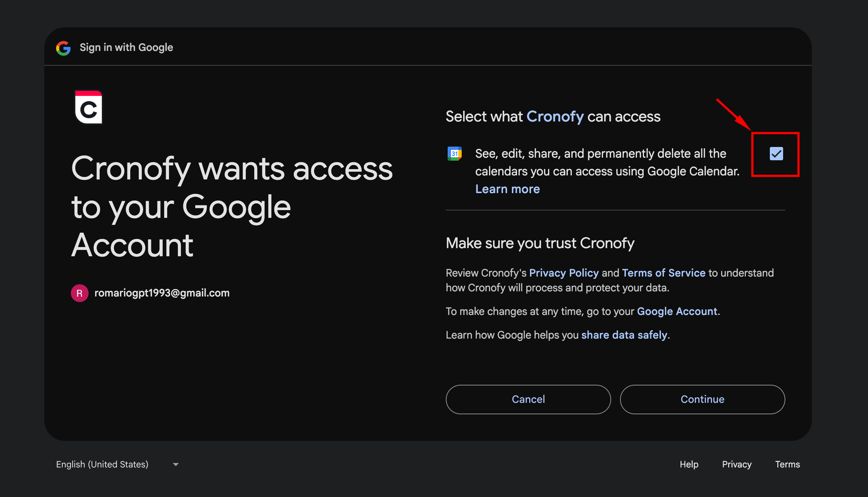Open the Learn more link
The image size is (868, 497).
[507, 189]
